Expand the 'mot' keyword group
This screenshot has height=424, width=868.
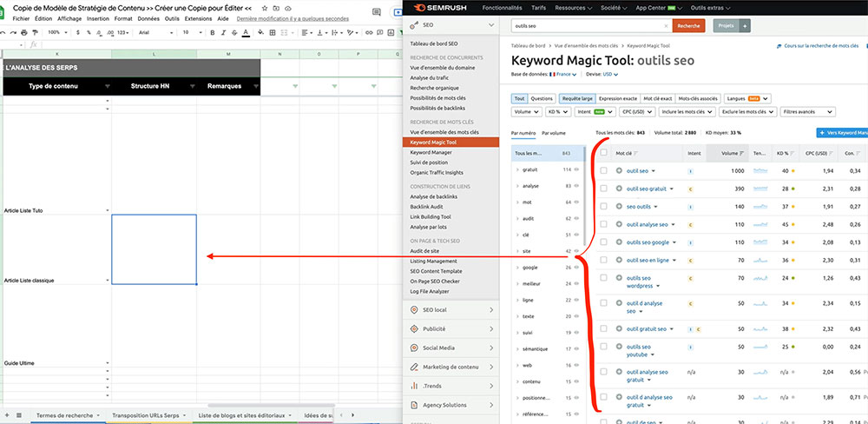click(517, 202)
